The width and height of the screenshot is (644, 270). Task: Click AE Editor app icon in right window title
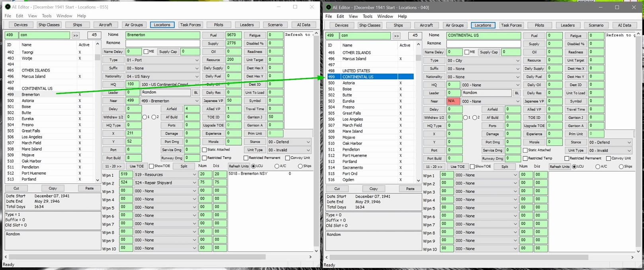[329, 7]
